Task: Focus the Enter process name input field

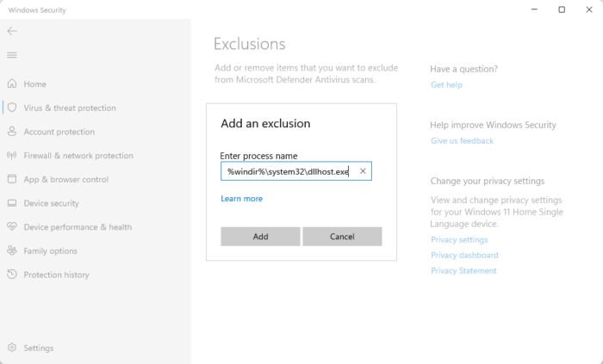Action: point(296,171)
